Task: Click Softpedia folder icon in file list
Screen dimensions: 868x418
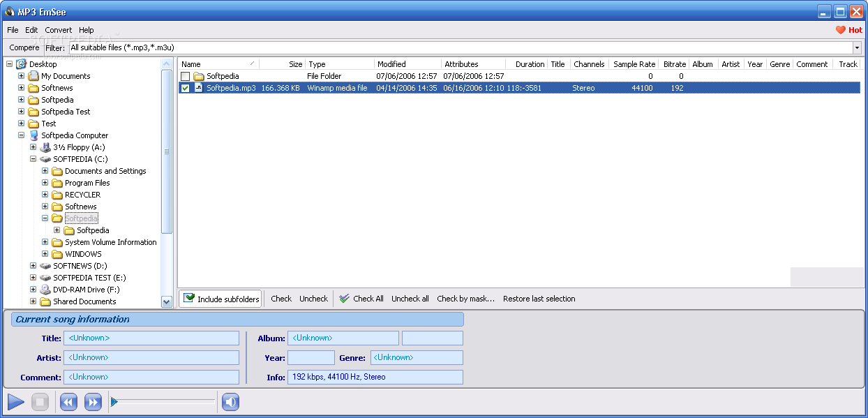Action: pos(198,76)
